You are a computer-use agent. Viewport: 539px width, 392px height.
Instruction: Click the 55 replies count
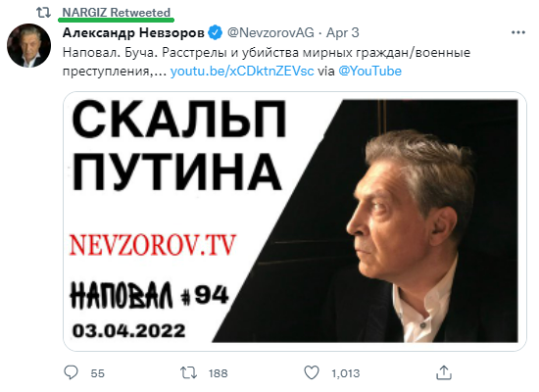point(97,373)
